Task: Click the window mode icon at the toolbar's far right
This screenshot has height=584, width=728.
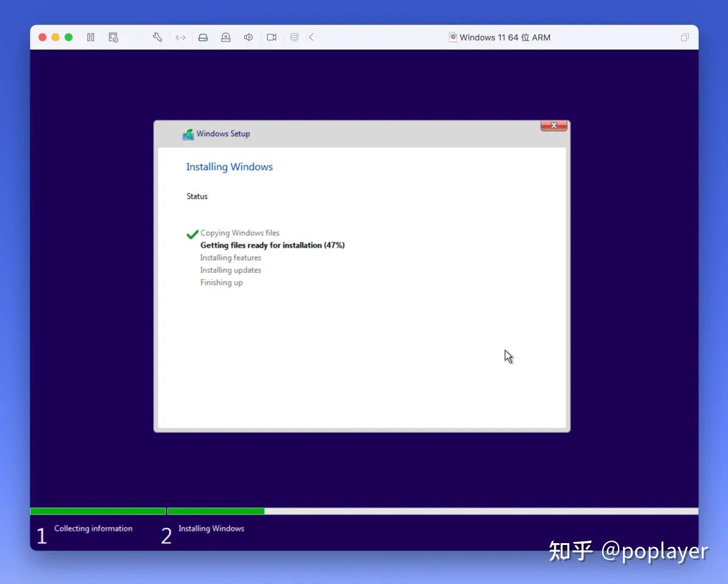Action: click(685, 37)
